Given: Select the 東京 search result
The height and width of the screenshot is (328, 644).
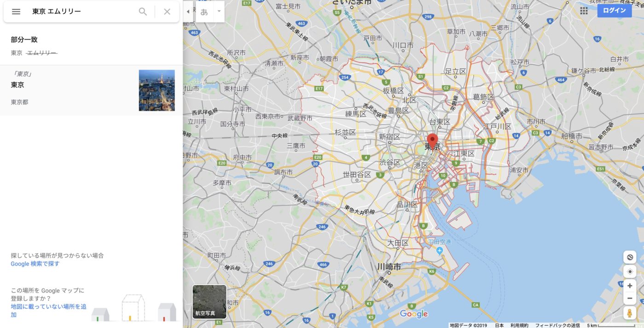Looking at the screenshot, I should [x=91, y=90].
